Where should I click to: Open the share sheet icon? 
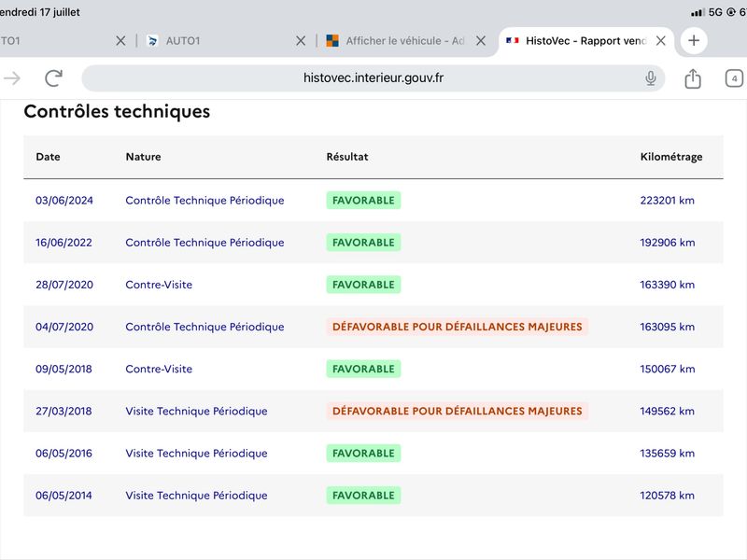pos(692,78)
